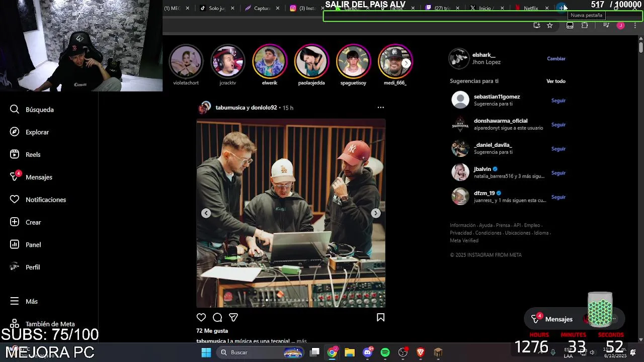This screenshot has height=362, width=644.
Task: Open medi_666_ story
Action: tap(395, 65)
